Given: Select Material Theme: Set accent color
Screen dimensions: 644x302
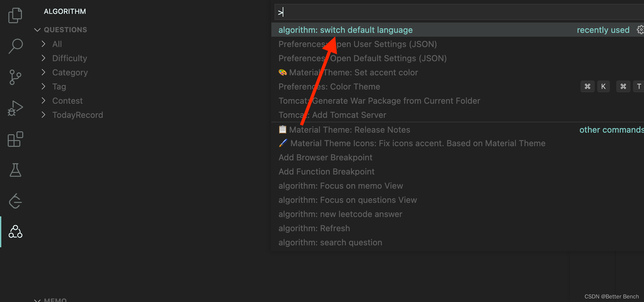Looking at the screenshot, I should click(353, 72).
